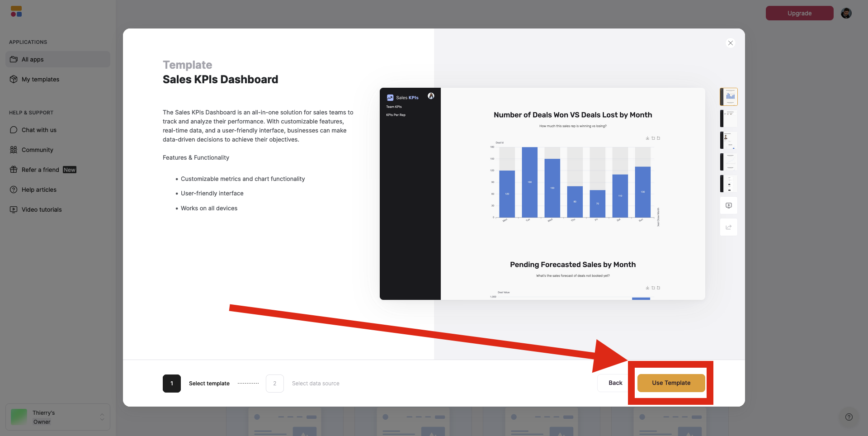This screenshot has height=436, width=868.
Task: Click the Help articles question icon
Action: click(14, 190)
